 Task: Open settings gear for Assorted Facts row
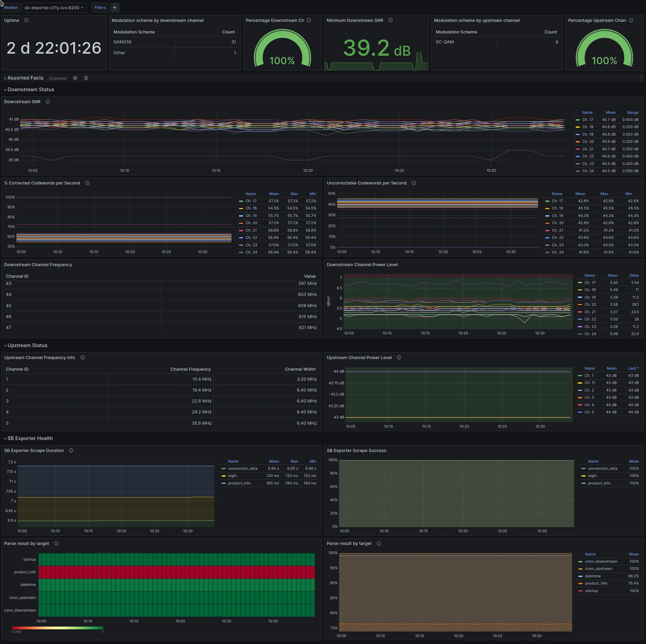click(75, 78)
